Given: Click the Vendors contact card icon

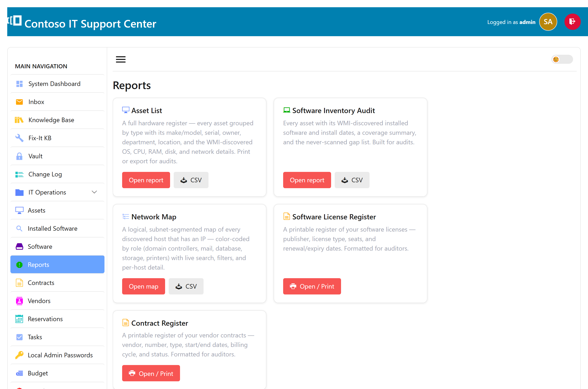Looking at the screenshot, I should point(19,301).
